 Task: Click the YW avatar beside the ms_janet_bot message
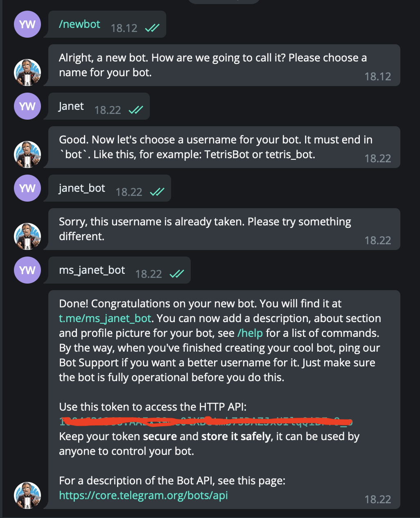(x=27, y=270)
